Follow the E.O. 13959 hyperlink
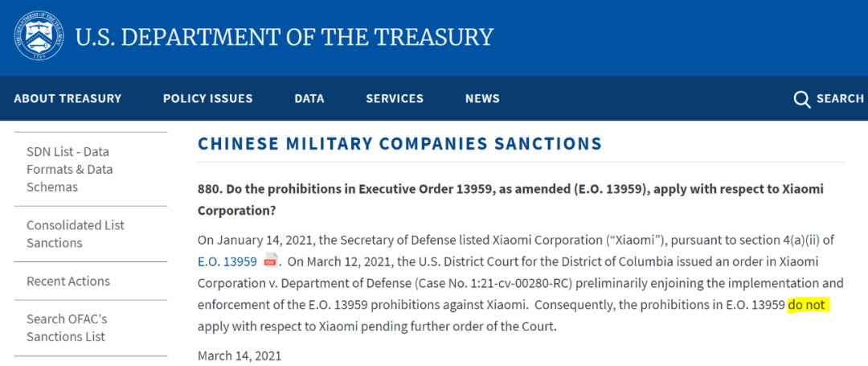Viewport: 868px width, 366px height. click(227, 261)
